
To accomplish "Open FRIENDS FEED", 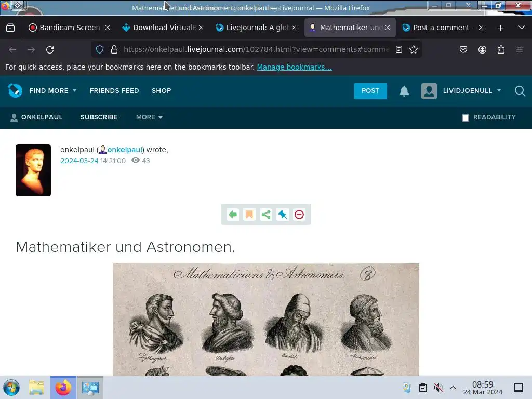I will point(114,91).
